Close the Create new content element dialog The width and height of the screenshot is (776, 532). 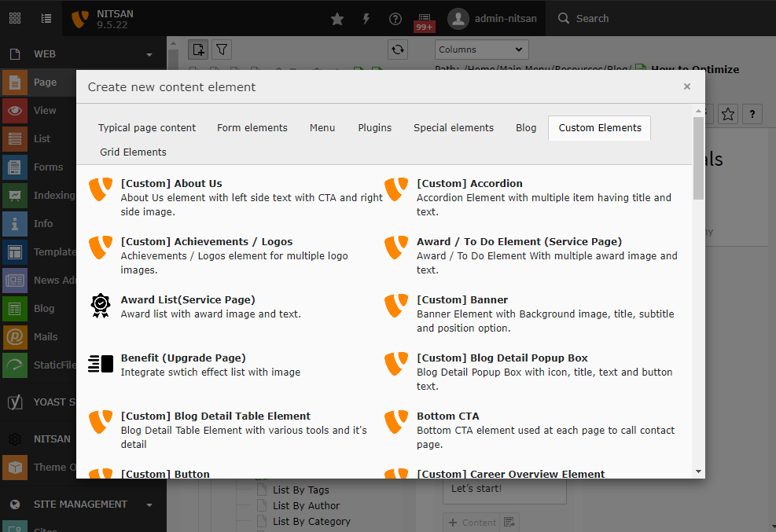(x=686, y=86)
